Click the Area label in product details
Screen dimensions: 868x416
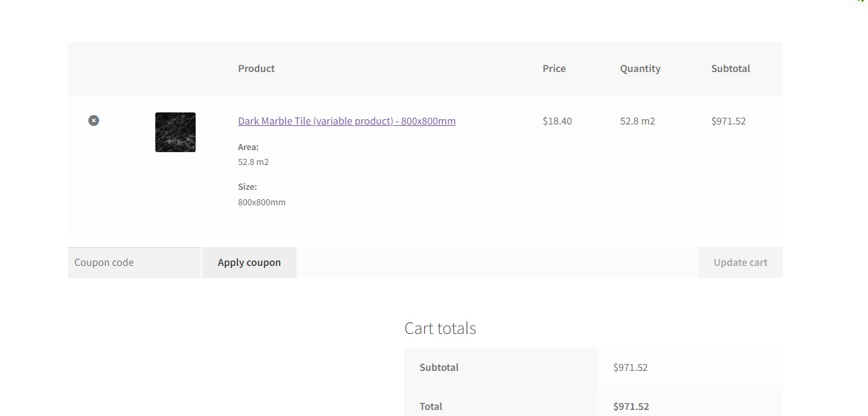247,147
